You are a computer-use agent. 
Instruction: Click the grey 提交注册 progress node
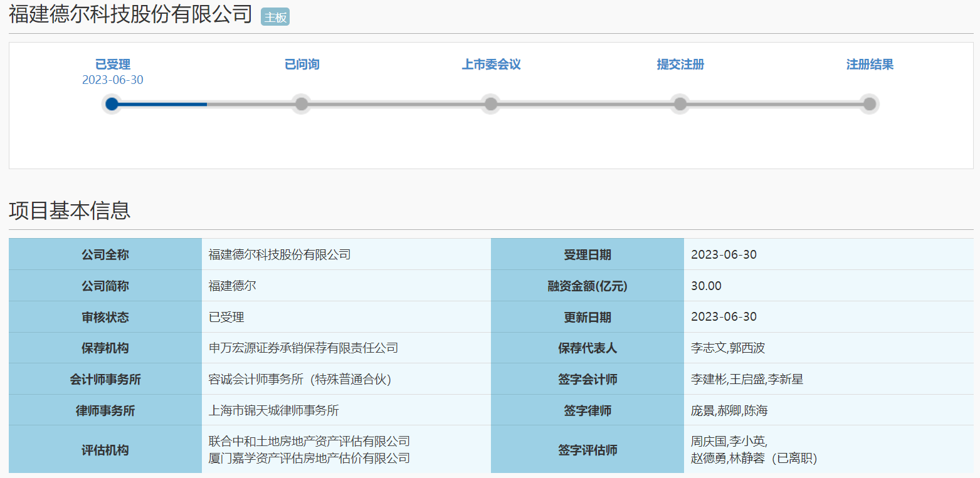pyautogui.click(x=680, y=104)
